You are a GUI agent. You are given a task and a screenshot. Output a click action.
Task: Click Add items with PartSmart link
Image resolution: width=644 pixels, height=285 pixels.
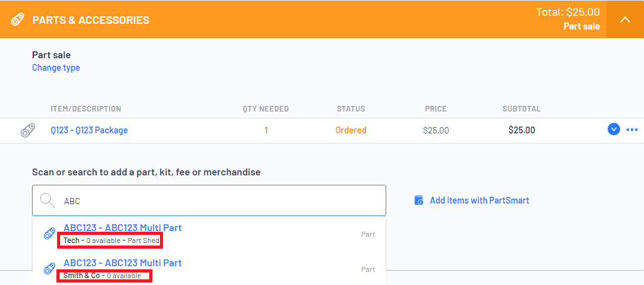[x=479, y=200]
